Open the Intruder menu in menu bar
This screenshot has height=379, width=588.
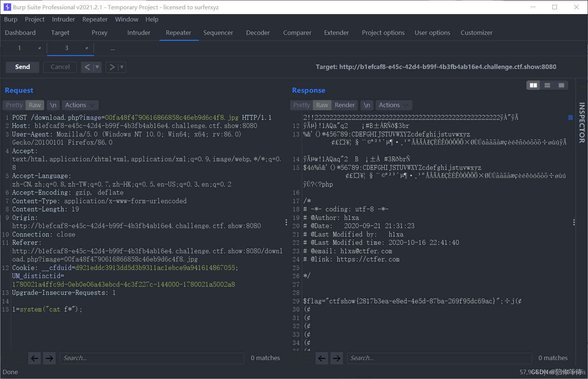(x=63, y=19)
